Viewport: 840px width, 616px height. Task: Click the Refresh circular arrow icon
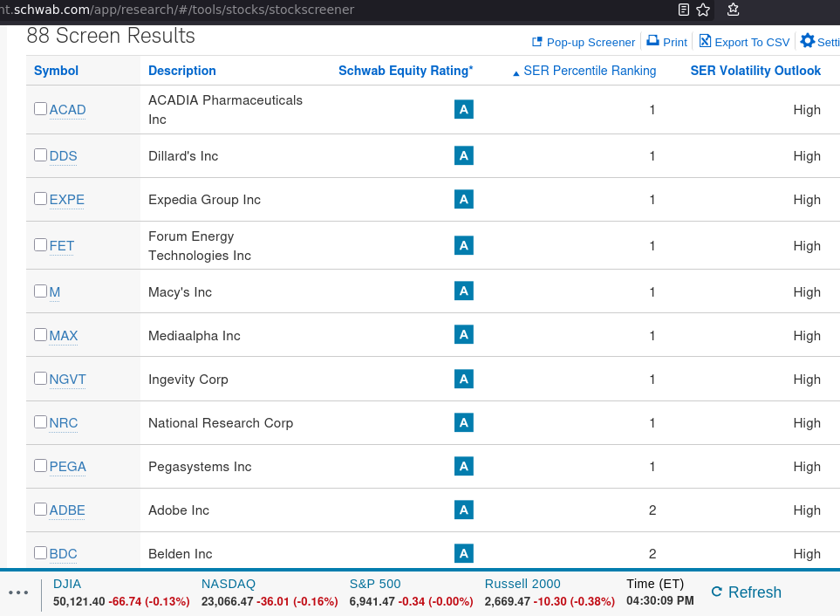(717, 592)
